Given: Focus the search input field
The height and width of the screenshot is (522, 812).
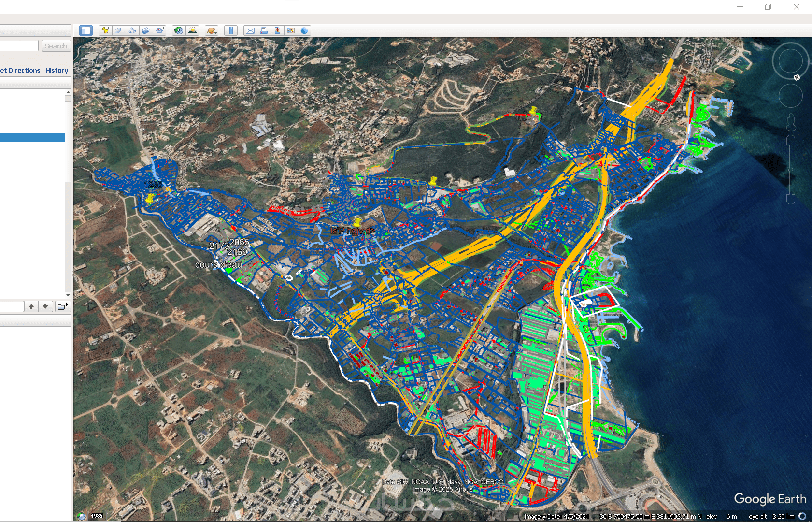Looking at the screenshot, I should pyautogui.click(x=18, y=46).
